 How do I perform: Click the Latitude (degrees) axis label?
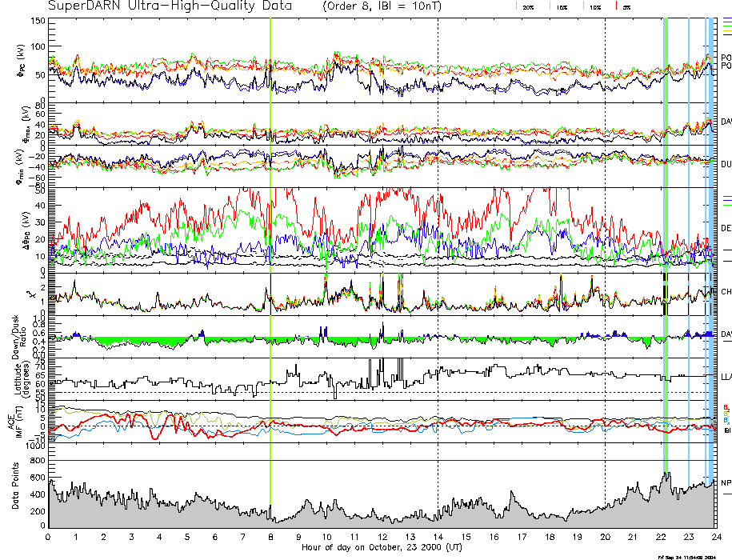click(16, 378)
